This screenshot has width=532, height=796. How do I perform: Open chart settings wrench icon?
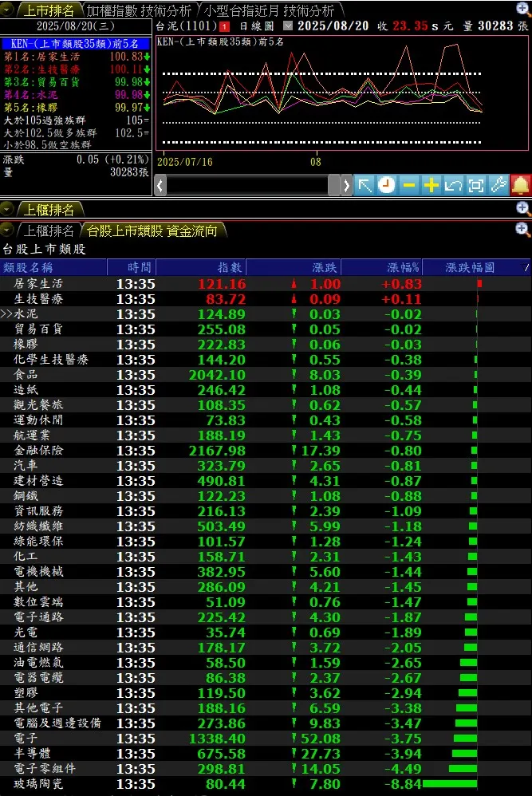click(x=498, y=185)
